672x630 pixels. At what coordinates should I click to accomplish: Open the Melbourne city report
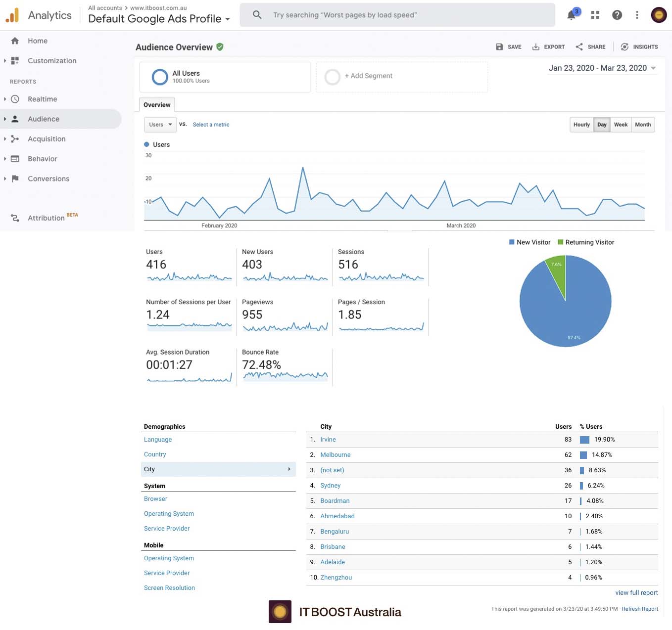[x=336, y=455]
